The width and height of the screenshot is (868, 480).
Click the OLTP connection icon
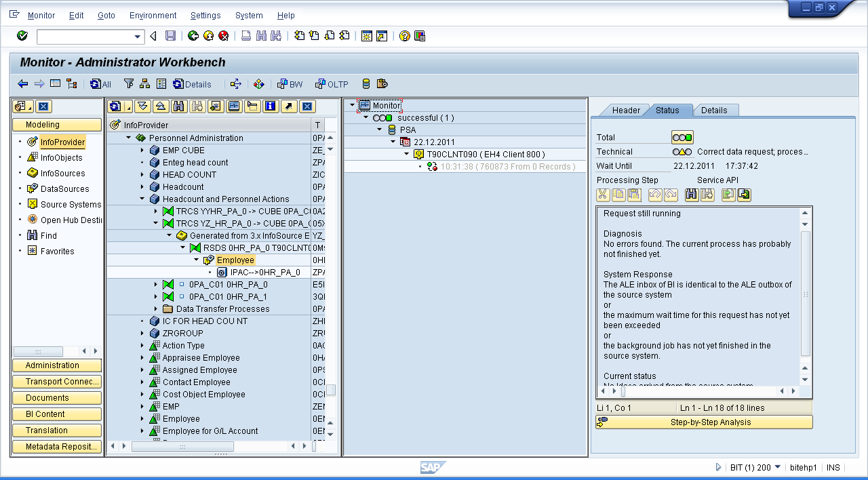coord(332,84)
